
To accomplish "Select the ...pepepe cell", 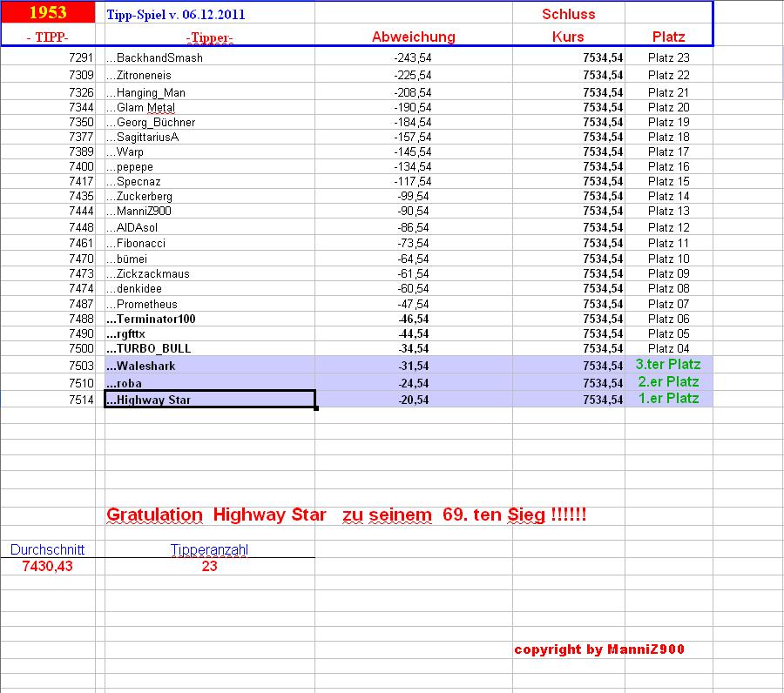I will [x=209, y=166].
